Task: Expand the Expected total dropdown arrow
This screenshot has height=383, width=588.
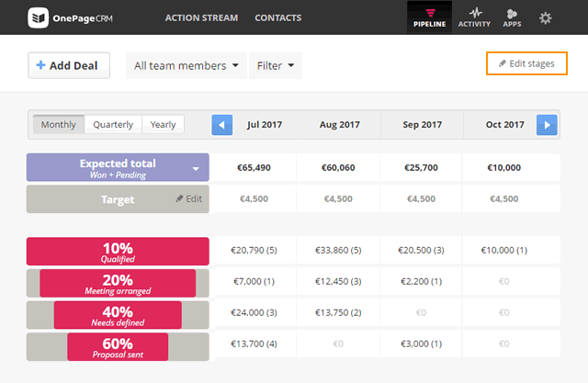Action: click(196, 169)
